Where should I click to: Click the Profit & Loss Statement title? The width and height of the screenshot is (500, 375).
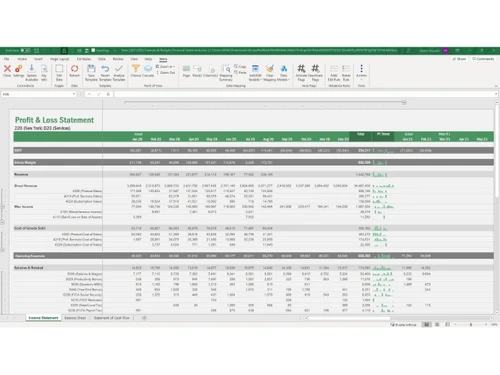(x=54, y=120)
